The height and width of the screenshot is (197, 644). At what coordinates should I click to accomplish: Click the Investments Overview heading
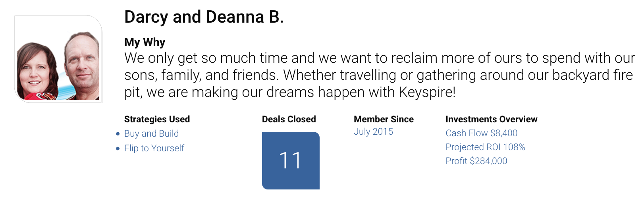tap(491, 119)
